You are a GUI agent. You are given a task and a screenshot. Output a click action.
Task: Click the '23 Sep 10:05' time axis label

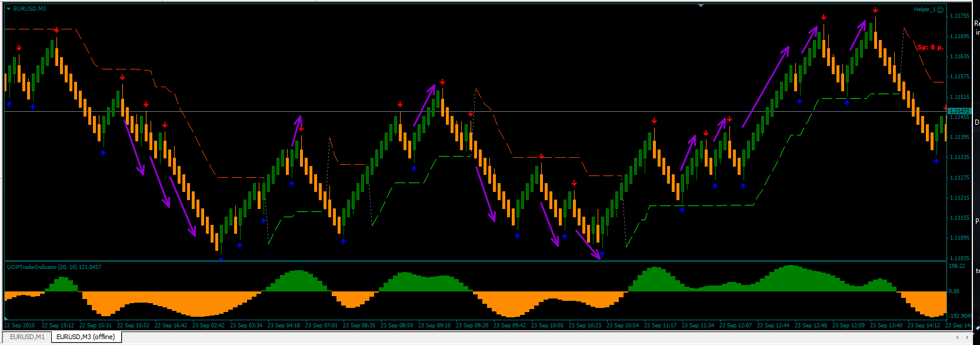pyautogui.click(x=548, y=326)
